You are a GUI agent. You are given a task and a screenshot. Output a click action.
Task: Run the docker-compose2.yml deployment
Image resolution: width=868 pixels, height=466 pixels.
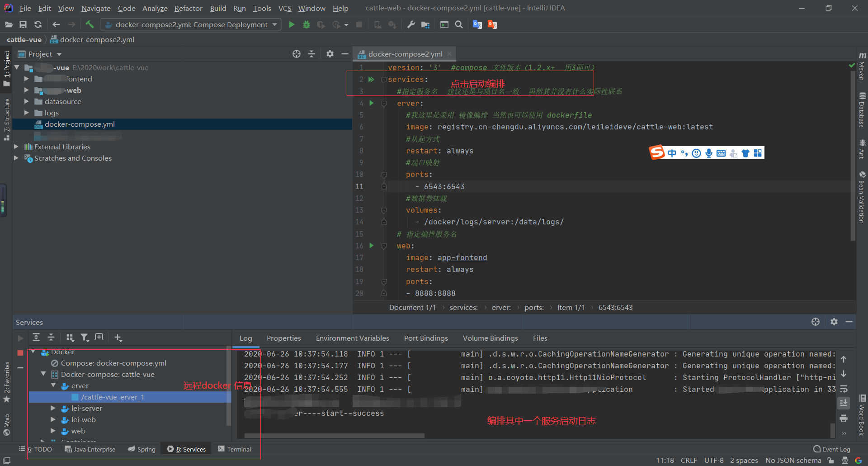click(292, 24)
